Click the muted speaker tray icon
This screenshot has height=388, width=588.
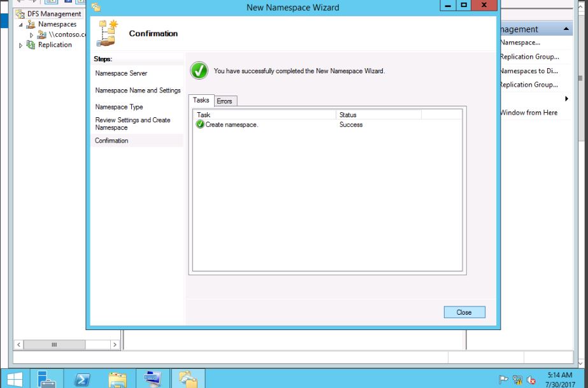[x=531, y=380]
